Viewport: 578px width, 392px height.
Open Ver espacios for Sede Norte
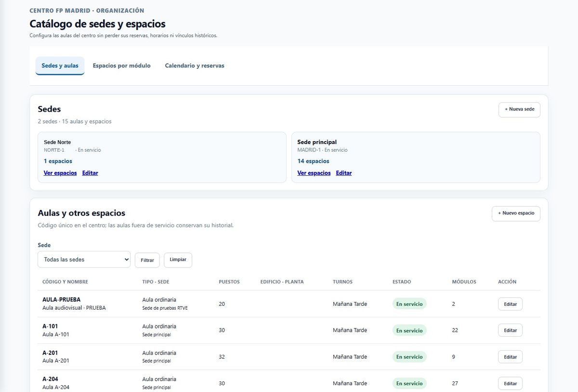click(60, 173)
